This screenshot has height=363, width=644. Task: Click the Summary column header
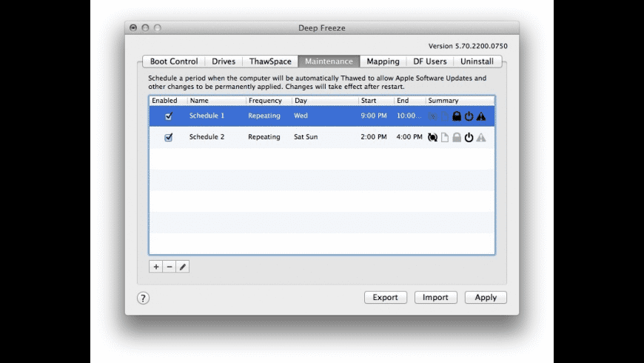click(x=460, y=101)
